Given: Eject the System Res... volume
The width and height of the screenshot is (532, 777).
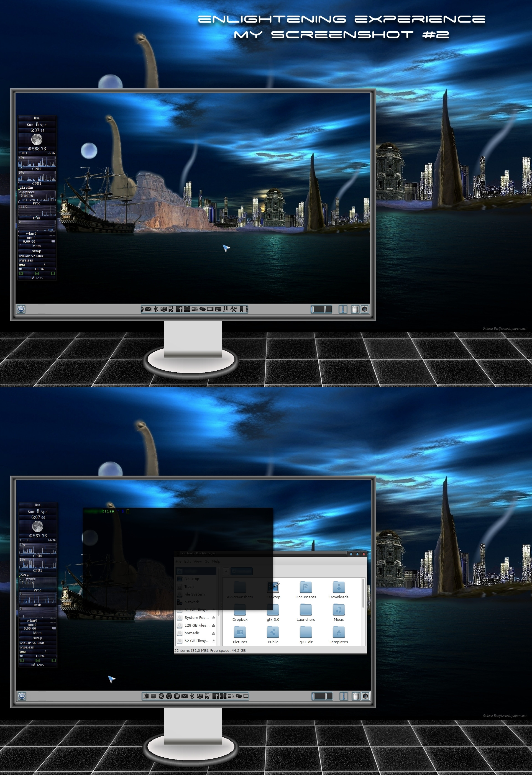Looking at the screenshot, I should point(214,617).
